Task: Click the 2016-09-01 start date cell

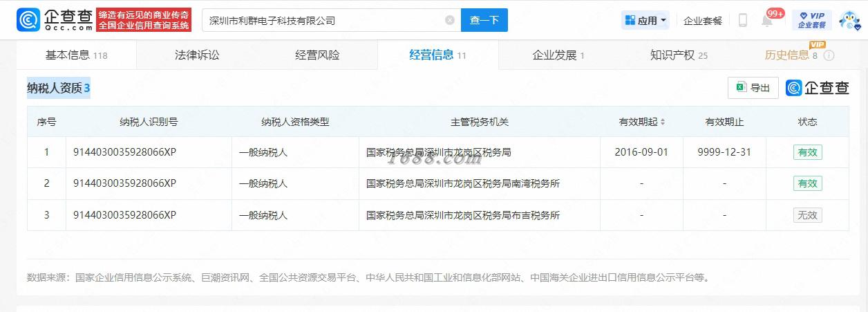Action: [x=641, y=152]
